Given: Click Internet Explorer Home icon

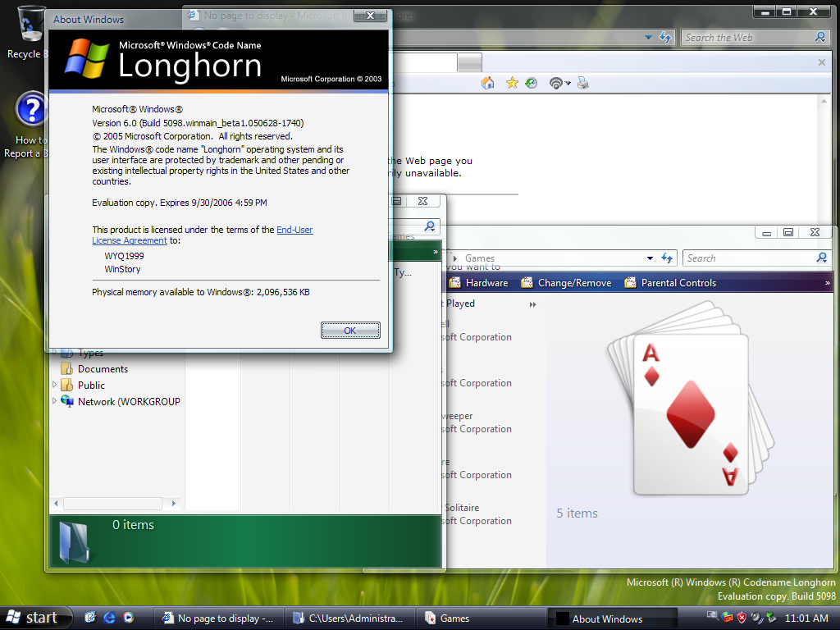Looking at the screenshot, I should coord(487,83).
